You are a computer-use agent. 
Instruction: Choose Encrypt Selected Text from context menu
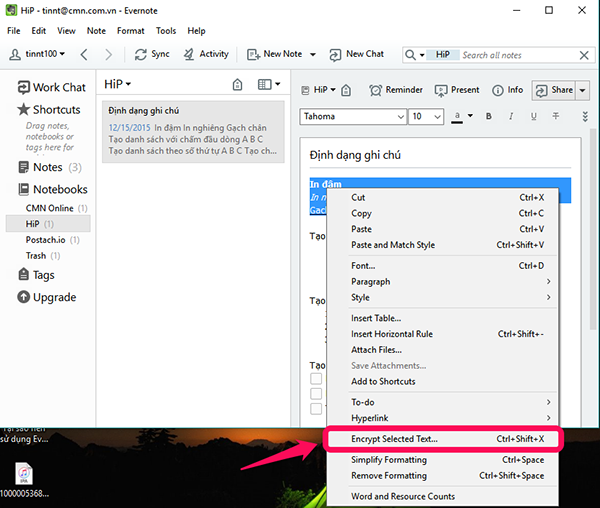click(443, 439)
